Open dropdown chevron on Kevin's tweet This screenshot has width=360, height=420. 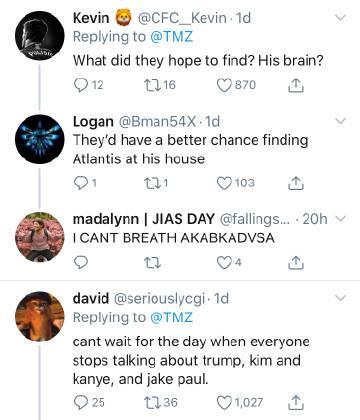pyautogui.click(x=340, y=18)
